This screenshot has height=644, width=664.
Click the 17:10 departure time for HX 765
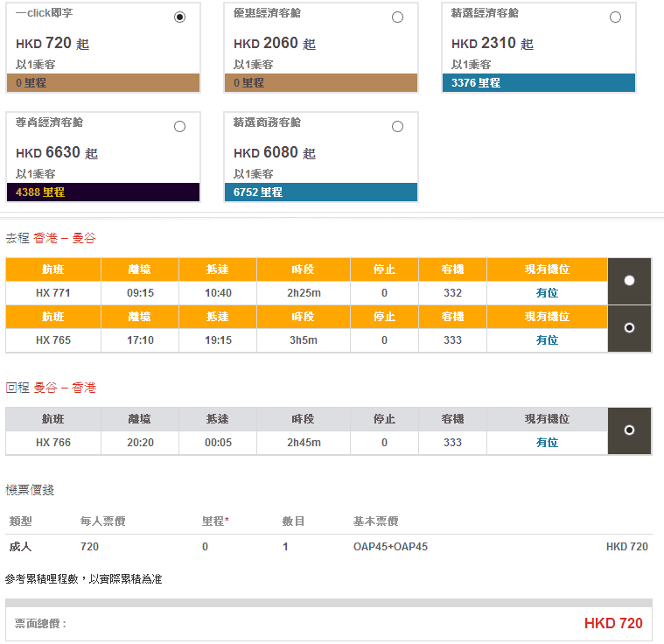pyautogui.click(x=140, y=340)
